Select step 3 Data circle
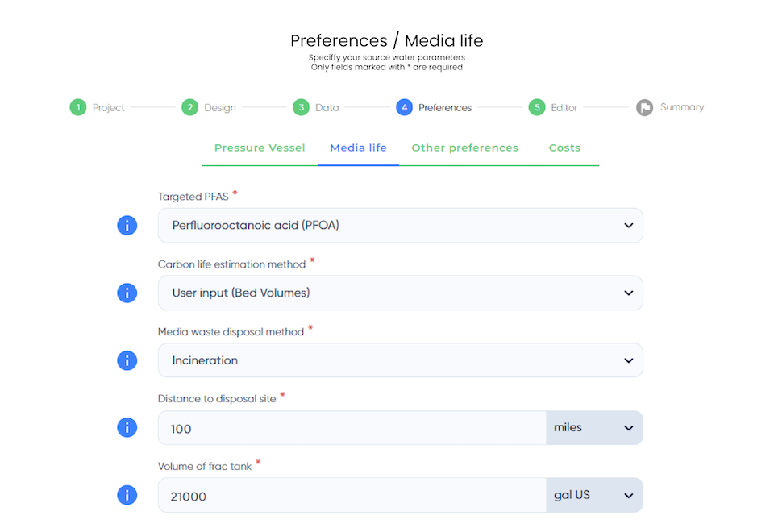 point(301,107)
